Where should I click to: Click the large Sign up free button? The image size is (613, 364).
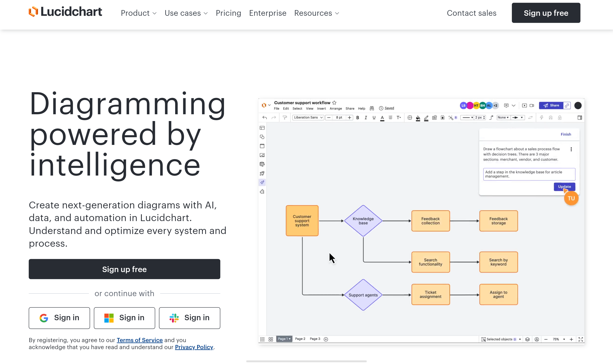coord(124,269)
